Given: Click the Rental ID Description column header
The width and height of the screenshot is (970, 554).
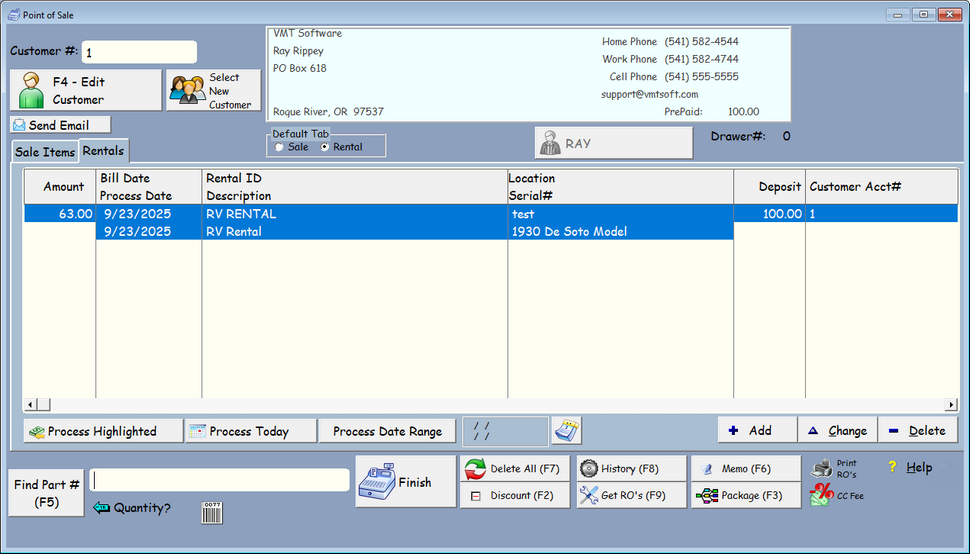Looking at the screenshot, I should coord(354,187).
